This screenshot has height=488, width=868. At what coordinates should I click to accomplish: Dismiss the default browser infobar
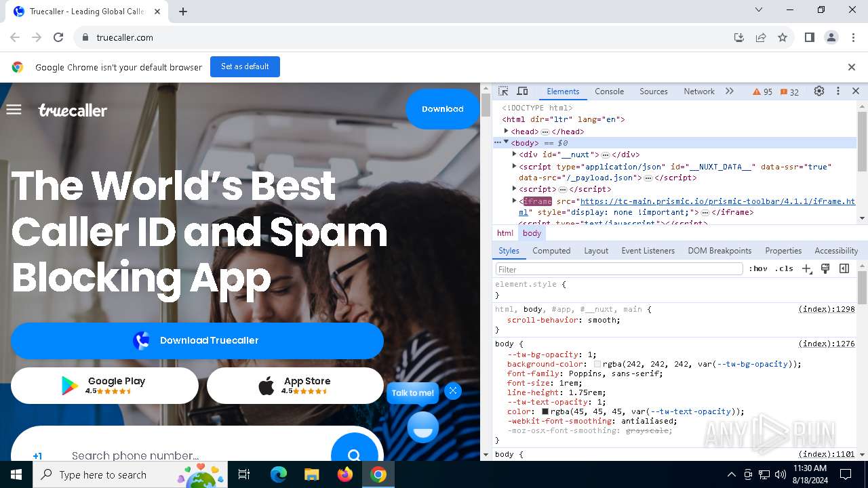coord(852,67)
